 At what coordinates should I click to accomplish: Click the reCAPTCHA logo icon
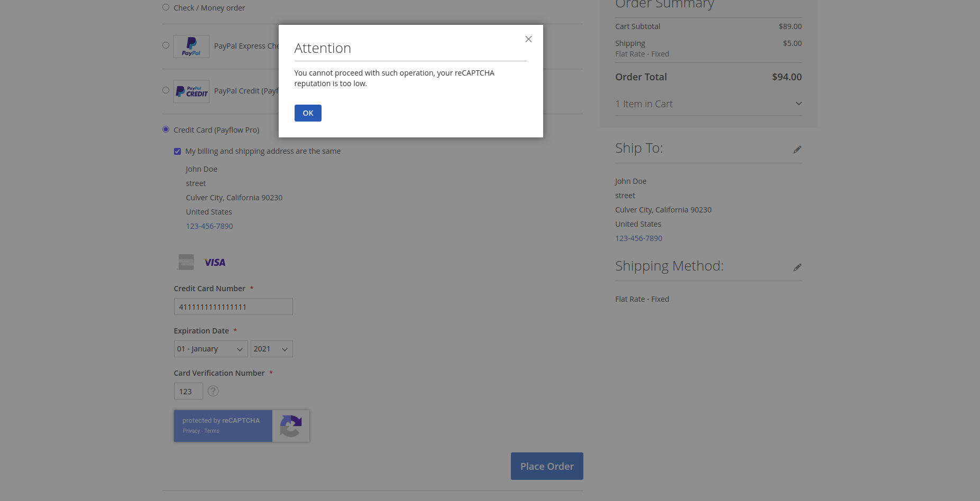tap(291, 426)
